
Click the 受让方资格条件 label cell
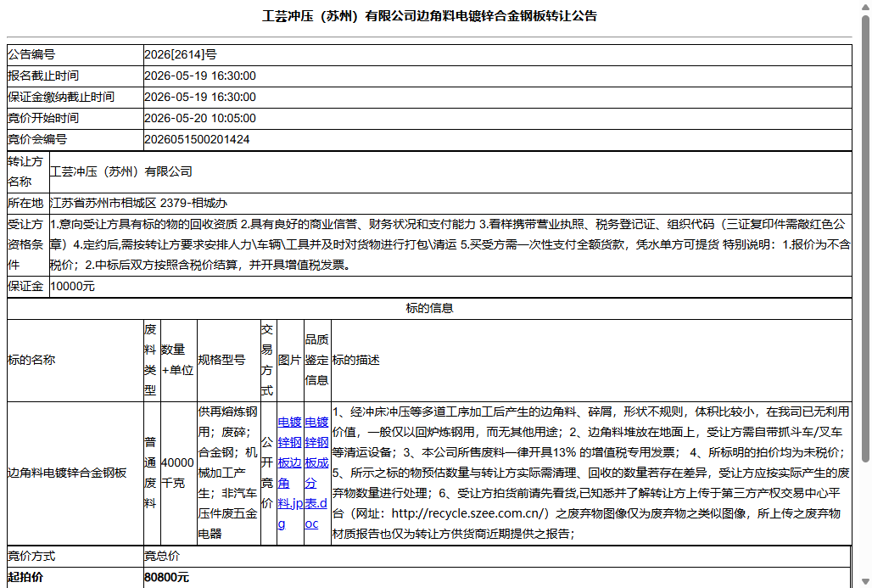pyautogui.click(x=28, y=245)
